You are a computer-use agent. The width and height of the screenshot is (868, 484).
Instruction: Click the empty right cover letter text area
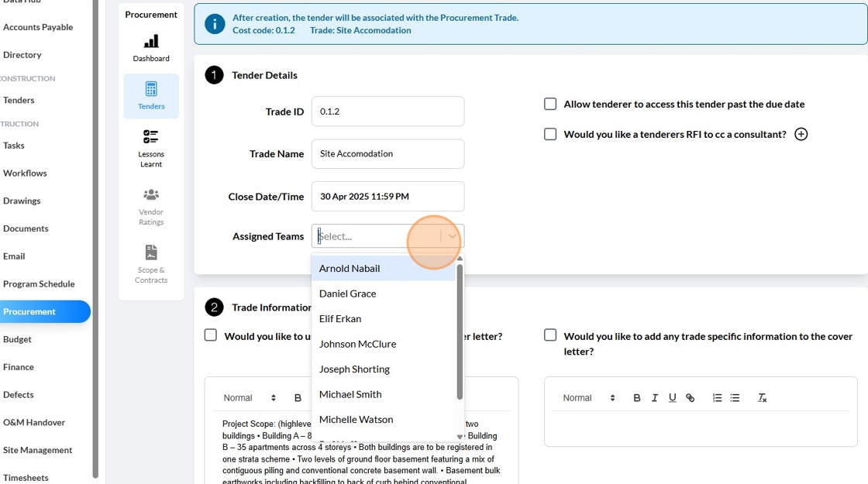click(x=701, y=428)
